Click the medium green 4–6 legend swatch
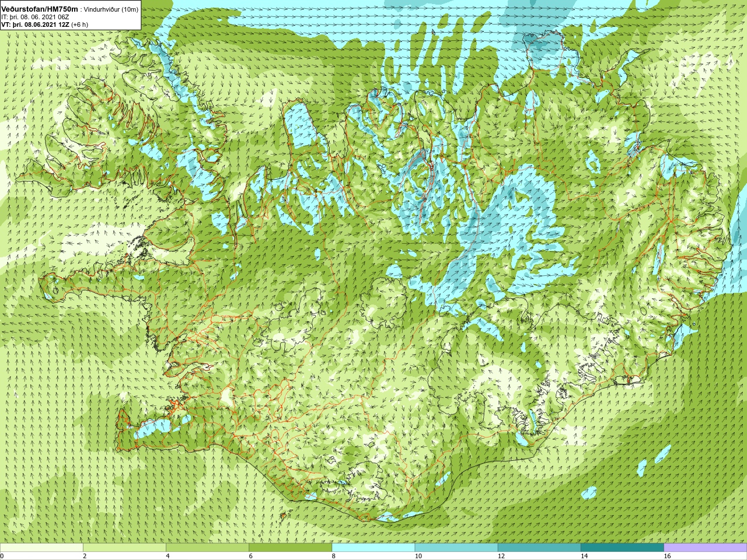 coord(207,548)
